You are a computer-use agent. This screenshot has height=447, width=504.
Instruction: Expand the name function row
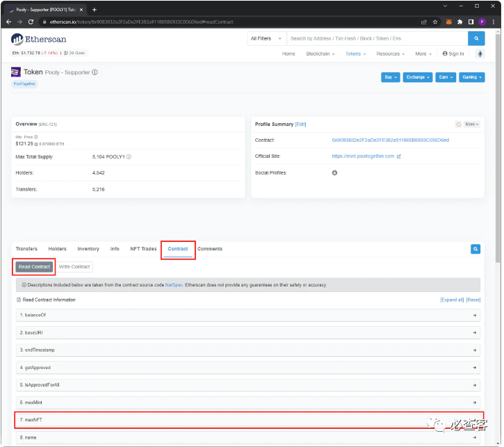click(x=247, y=437)
